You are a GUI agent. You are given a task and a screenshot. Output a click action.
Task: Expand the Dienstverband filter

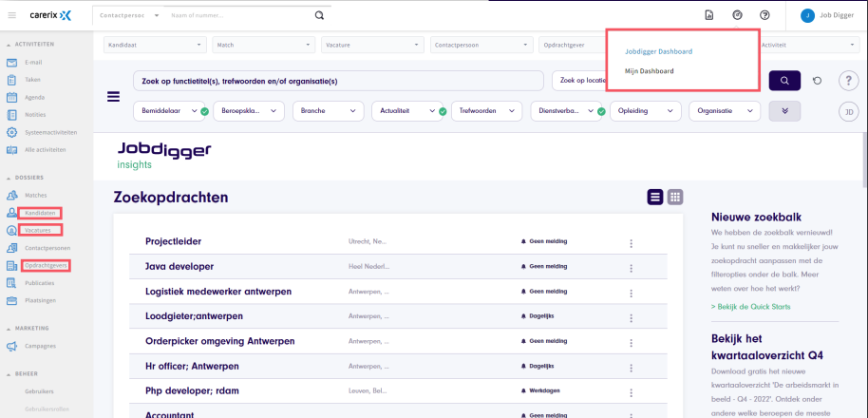(565, 111)
